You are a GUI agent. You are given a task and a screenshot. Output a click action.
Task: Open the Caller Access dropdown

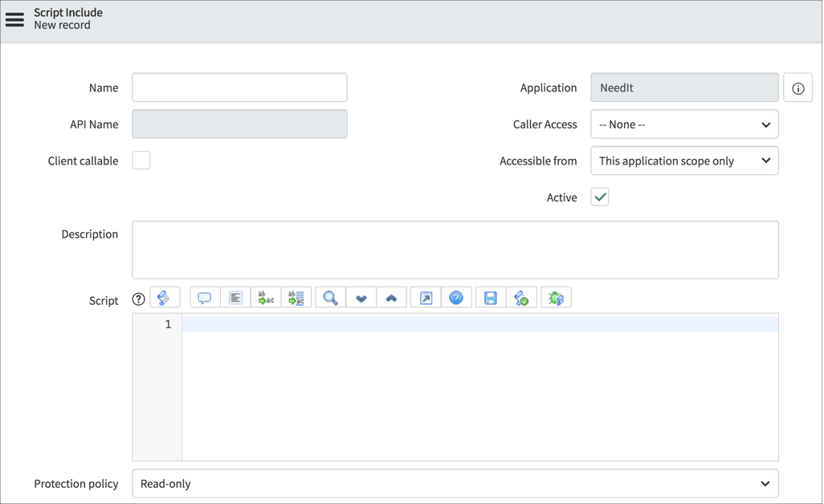684,124
